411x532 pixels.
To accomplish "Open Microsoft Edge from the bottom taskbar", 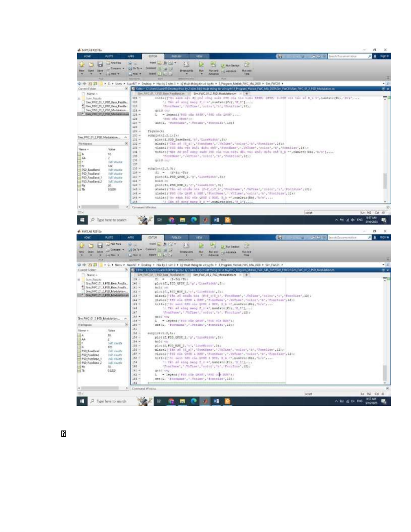I will (x=194, y=401).
